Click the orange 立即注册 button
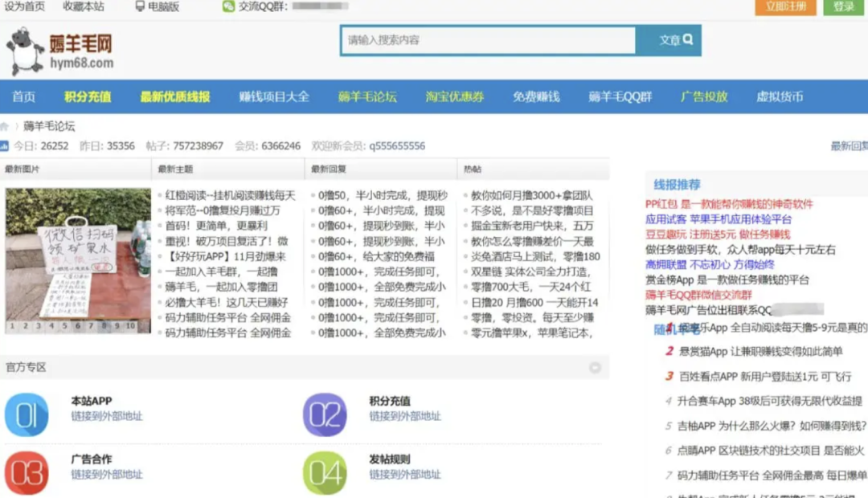The width and height of the screenshot is (868, 498). [785, 7]
